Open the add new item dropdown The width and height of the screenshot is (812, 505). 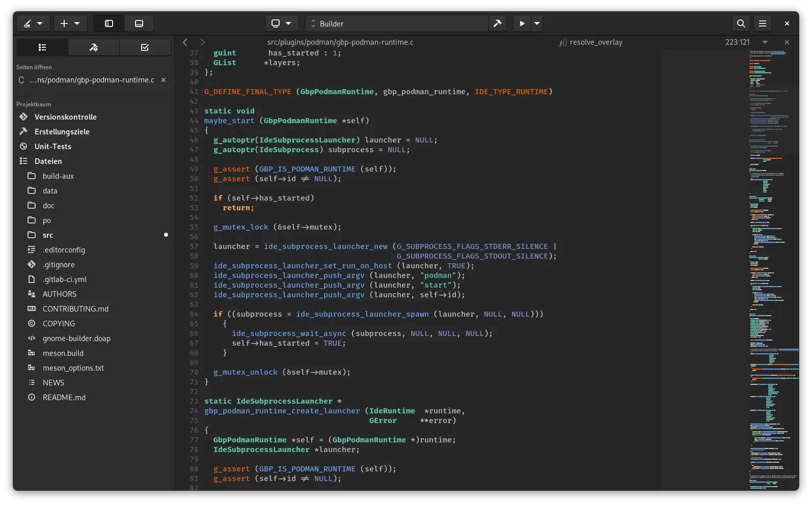click(70, 23)
